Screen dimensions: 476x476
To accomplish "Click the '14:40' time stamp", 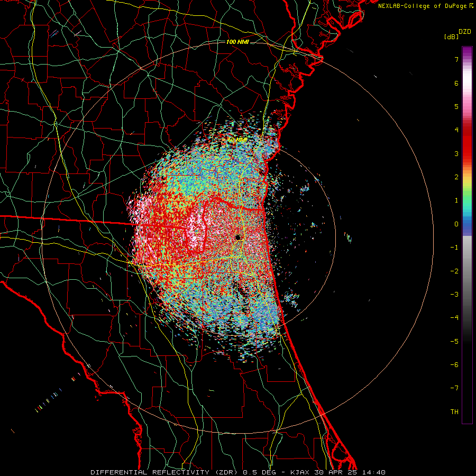I will 374,472.
